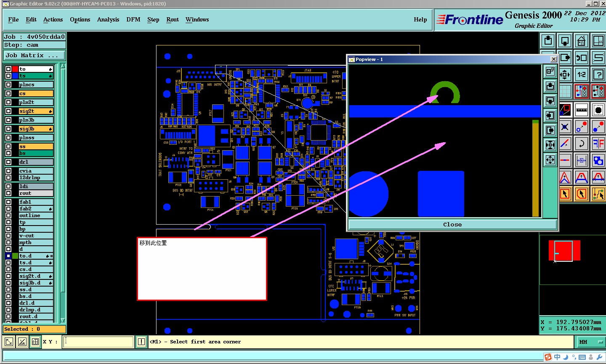Open the XY grid window icon
The image size is (606, 364).
(x=598, y=41)
